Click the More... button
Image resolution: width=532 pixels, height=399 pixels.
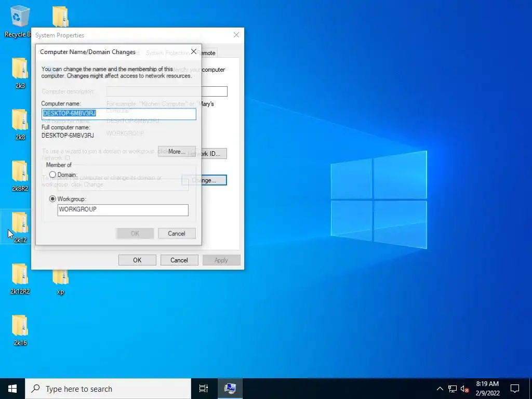click(x=177, y=152)
